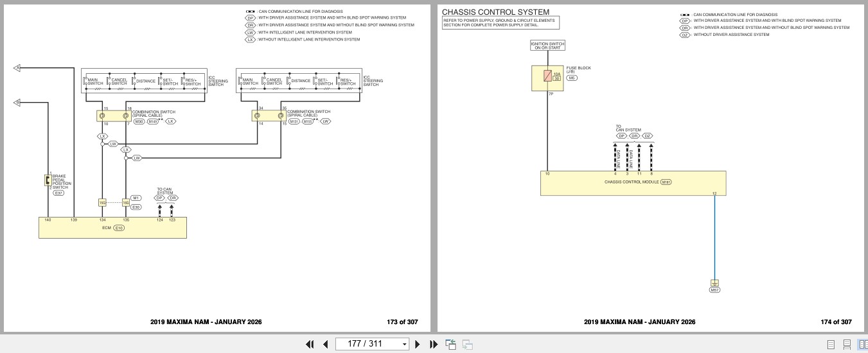This screenshot has height=353, width=868.
Task: Click 2019 MAXIMA NAM footer on page 174
Action: pyautogui.click(x=639, y=322)
